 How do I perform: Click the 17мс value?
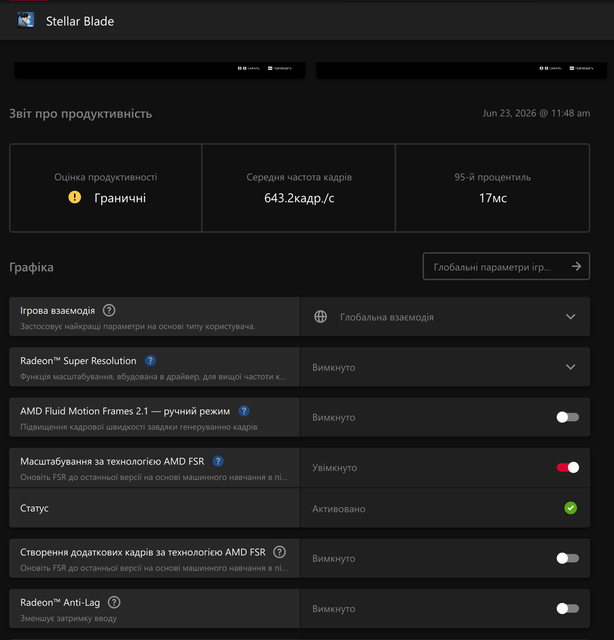click(493, 198)
